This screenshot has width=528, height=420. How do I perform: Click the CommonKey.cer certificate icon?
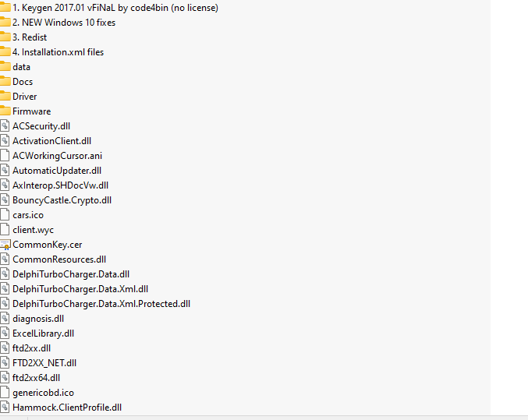click(5, 245)
